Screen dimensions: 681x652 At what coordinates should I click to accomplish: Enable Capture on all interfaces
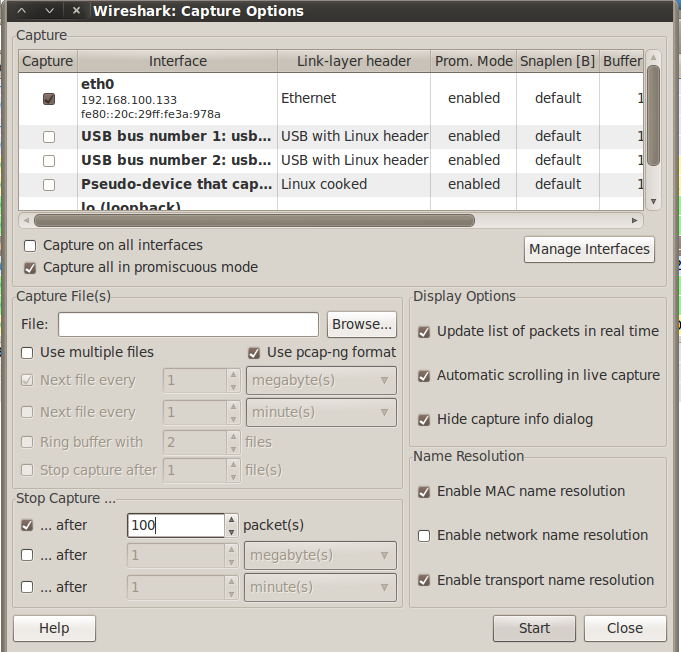click(30, 246)
